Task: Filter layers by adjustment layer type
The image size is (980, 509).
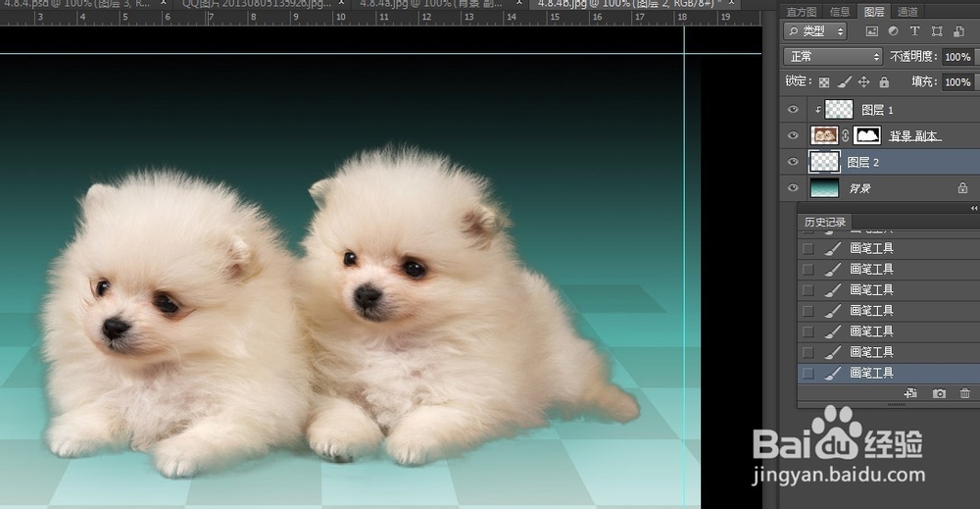Action: pyautogui.click(x=893, y=30)
